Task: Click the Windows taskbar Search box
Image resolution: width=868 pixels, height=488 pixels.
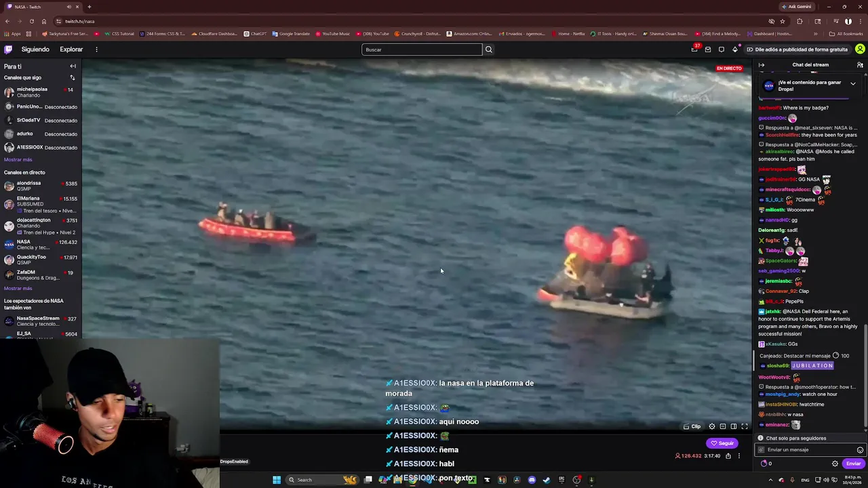Action: (x=322, y=480)
